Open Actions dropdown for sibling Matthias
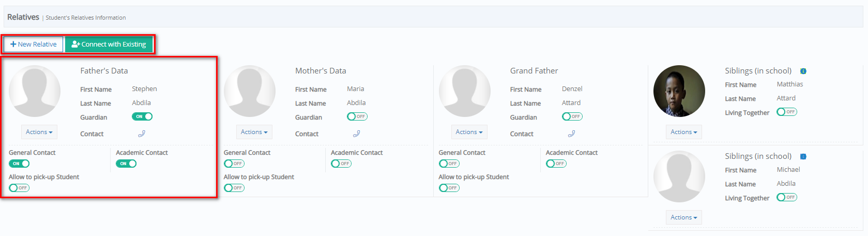 (684, 132)
